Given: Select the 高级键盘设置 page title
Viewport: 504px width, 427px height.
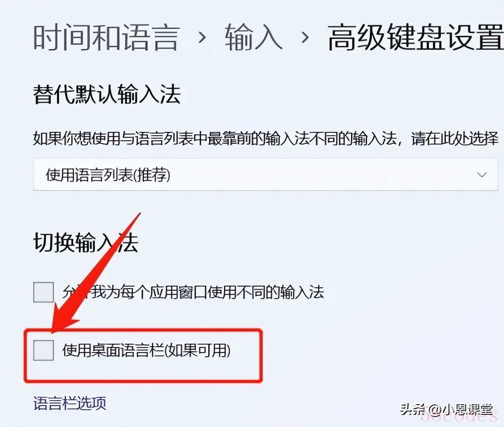Looking at the screenshot, I should 416,37.
